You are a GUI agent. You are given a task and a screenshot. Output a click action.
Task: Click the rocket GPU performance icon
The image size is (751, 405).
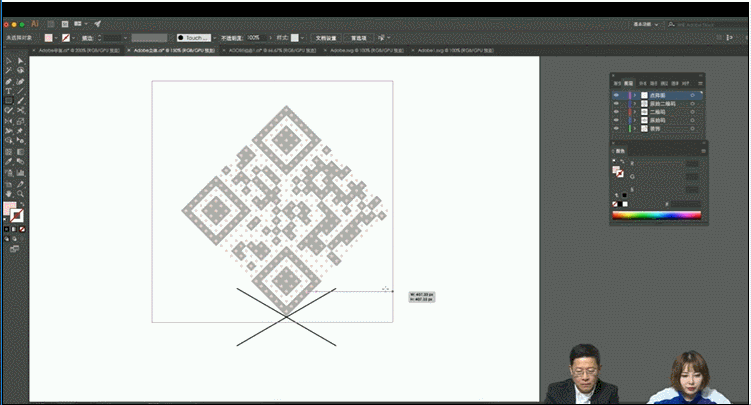point(98,23)
